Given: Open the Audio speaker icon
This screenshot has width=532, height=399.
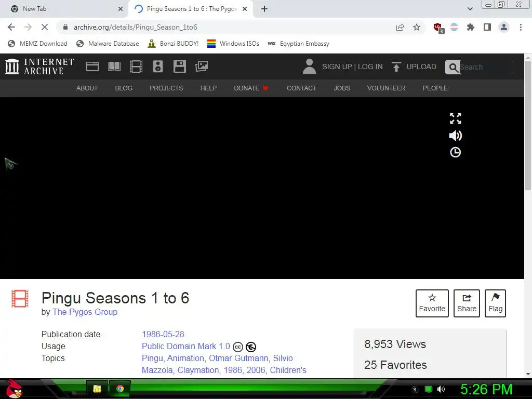Looking at the screenshot, I should click(158, 66).
